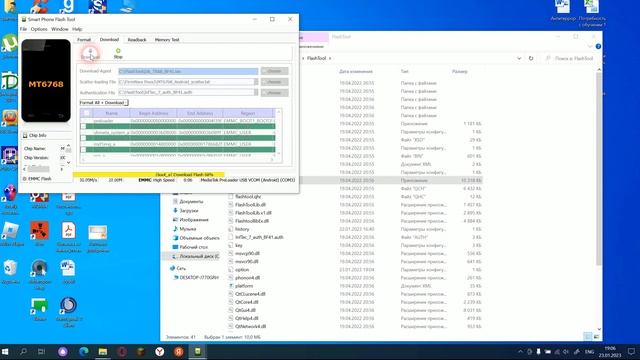Open the Help menu in Flash Tool
Screen dimensions: 640x360
[77, 29]
